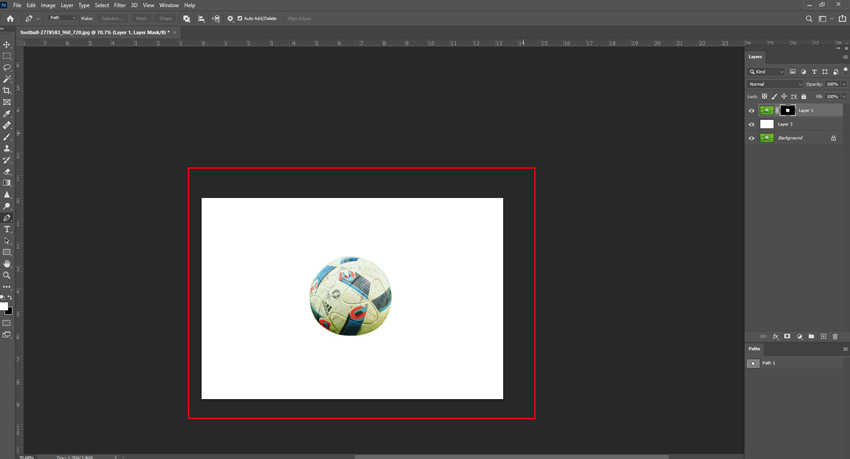Screen dimensions: 850x459
Task: Toggle Auto Add/Delete checkbox
Action: coord(240,18)
